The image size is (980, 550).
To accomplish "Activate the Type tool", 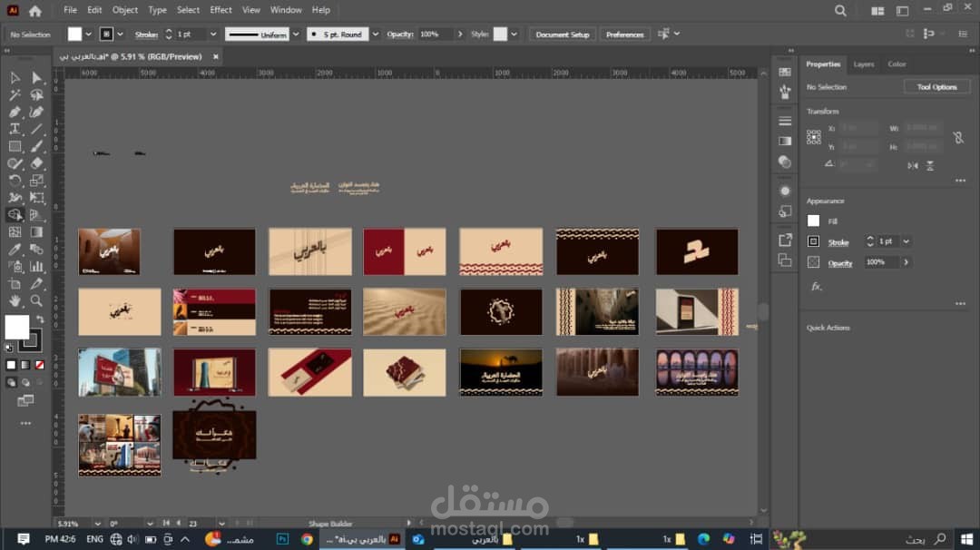I will [x=15, y=129].
